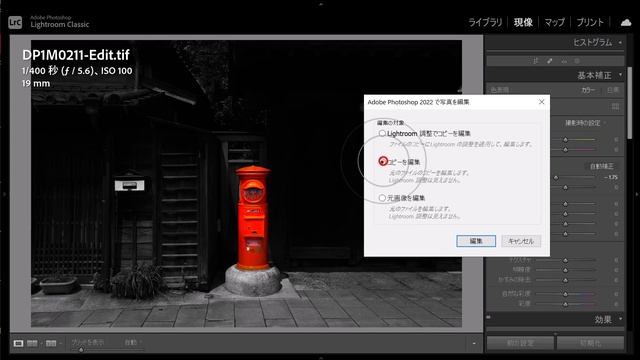The width and height of the screenshot is (640, 360).
Task: Click the 編集 button in dialog
Action: pos(476,241)
